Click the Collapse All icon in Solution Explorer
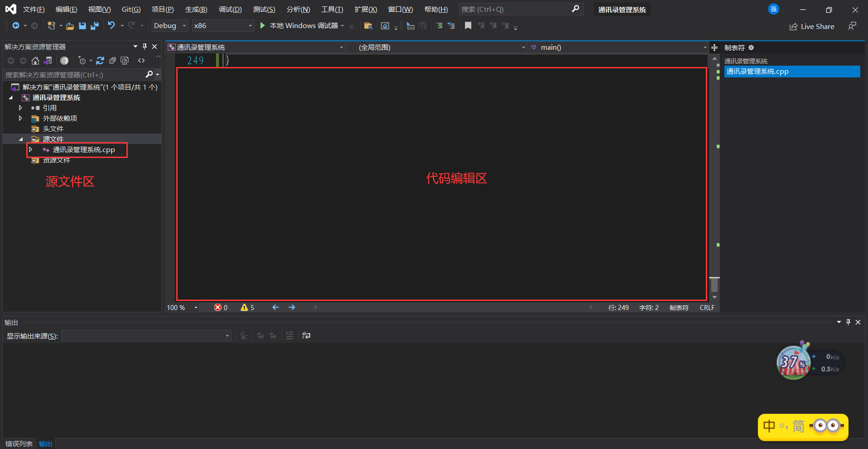 [x=112, y=61]
